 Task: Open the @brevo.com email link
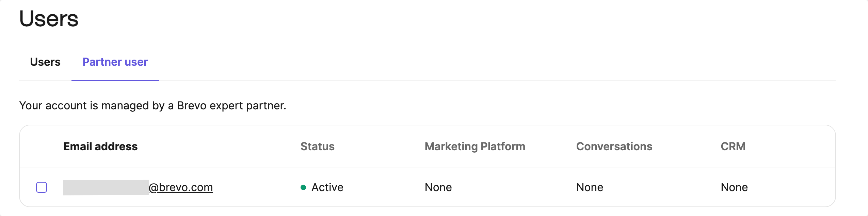click(181, 187)
